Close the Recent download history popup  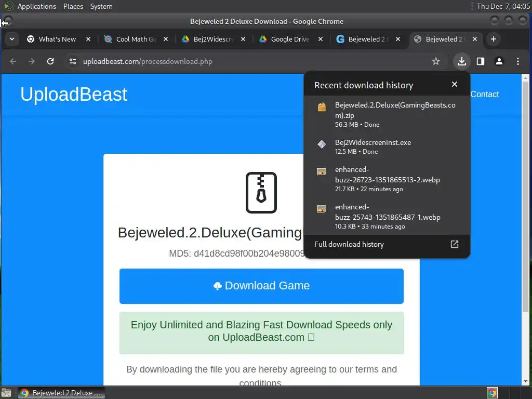(x=454, y=84)
